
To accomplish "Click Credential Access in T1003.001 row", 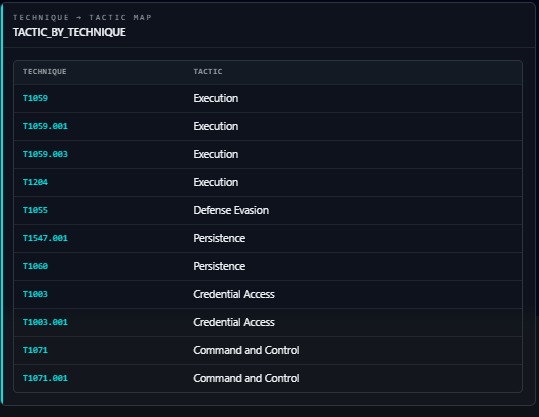I will coord(234,322).
